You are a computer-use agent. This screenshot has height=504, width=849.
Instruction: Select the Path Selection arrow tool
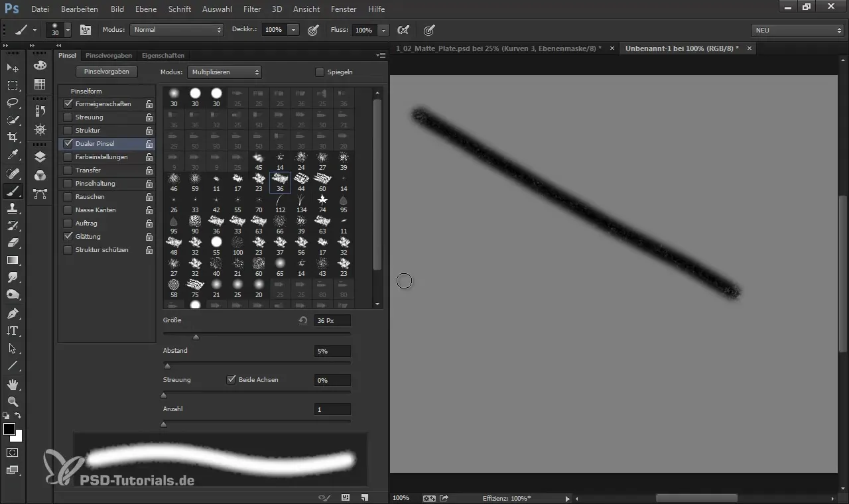[x=13, y=347]
